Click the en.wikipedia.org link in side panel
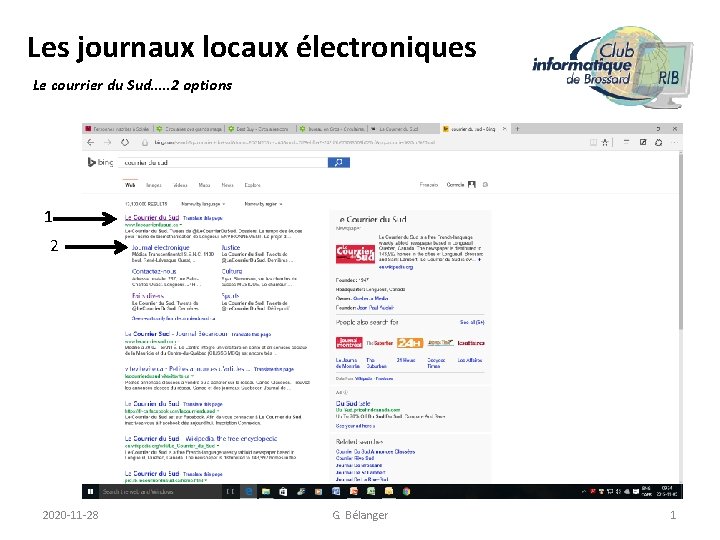 pos(396,267)
